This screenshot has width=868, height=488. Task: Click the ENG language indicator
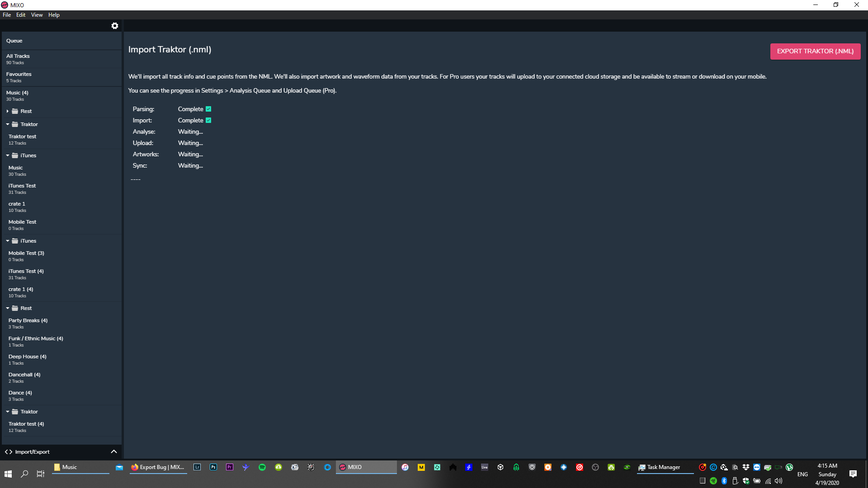pyautogui.click(x=802, y=474)
